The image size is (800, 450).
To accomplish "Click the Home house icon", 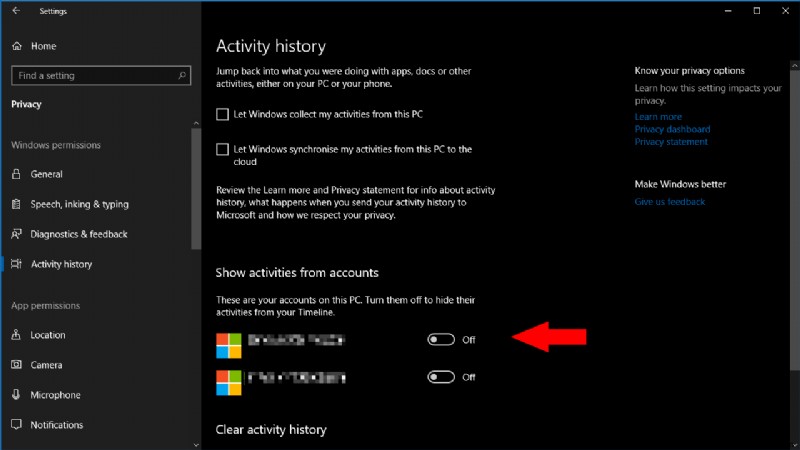I will tap(17, 46).
